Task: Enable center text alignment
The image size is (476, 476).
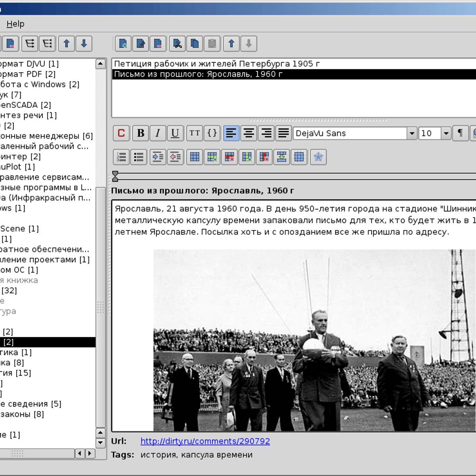Action: 249,133
